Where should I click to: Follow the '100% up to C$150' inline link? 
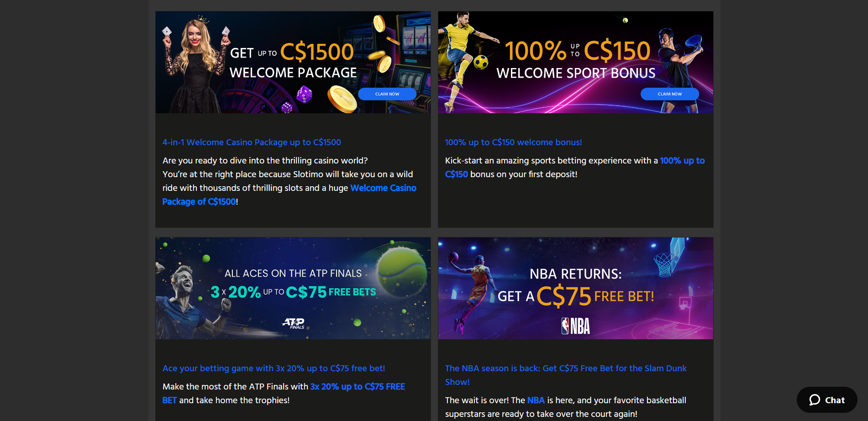pos(575,168)
